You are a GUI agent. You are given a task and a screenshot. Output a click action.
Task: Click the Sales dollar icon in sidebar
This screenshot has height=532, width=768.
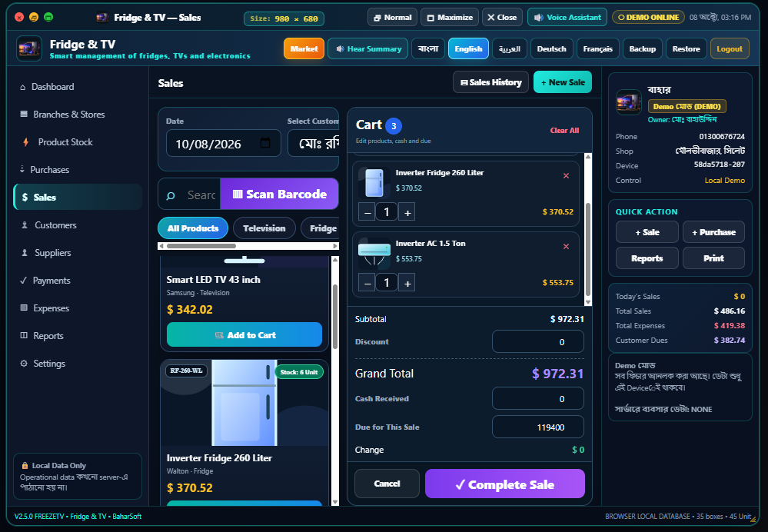25,197
